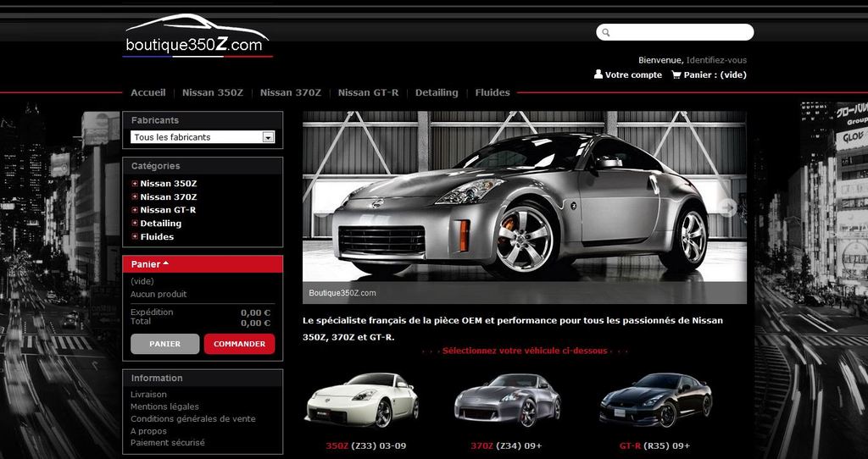The image size is (868, 459).
Task: Expand the Nissan 350Z category plus
Action: click(x=135, y=184)
